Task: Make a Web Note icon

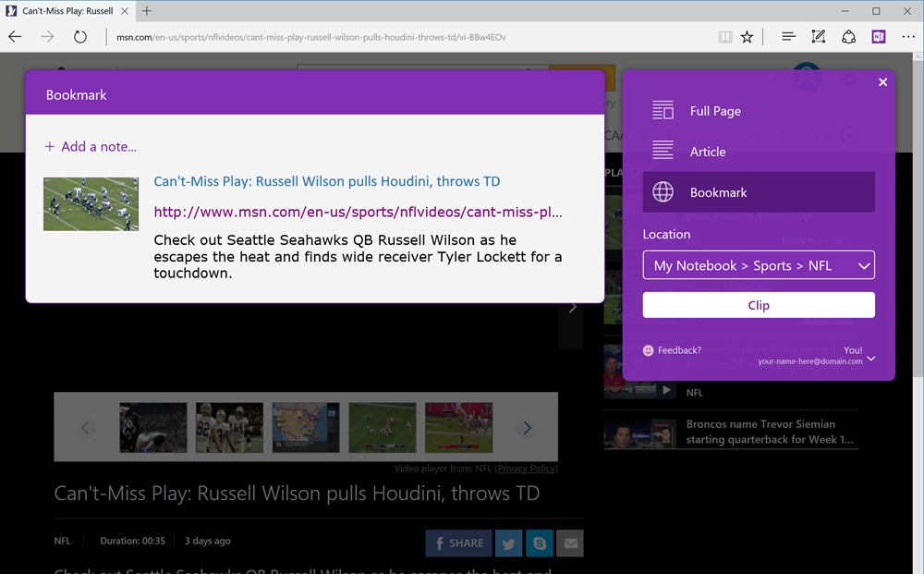Action: coord(819,37)
